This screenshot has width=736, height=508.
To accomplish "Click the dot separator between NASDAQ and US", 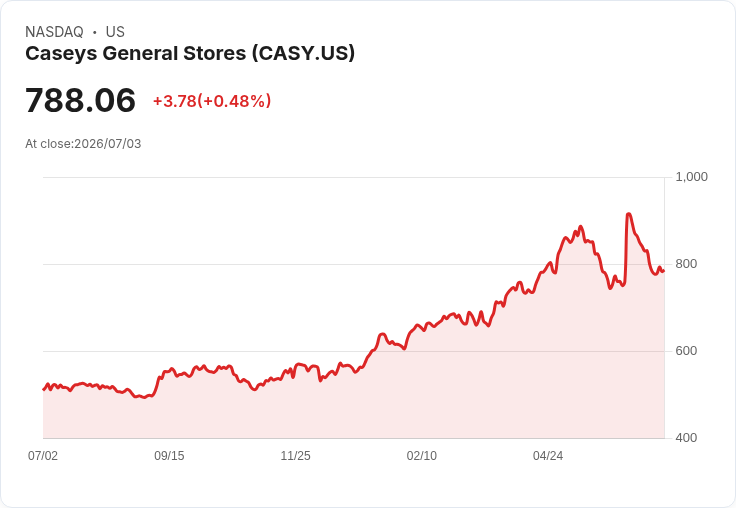I will [95, 32].
